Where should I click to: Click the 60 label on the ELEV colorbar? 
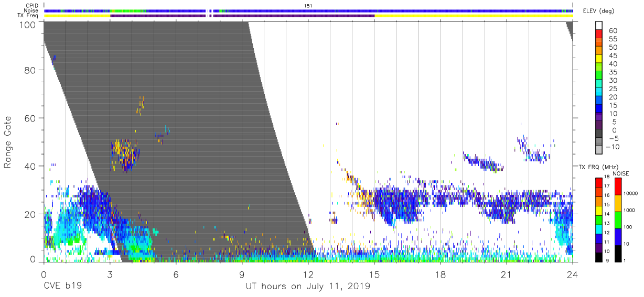[613, 30]
